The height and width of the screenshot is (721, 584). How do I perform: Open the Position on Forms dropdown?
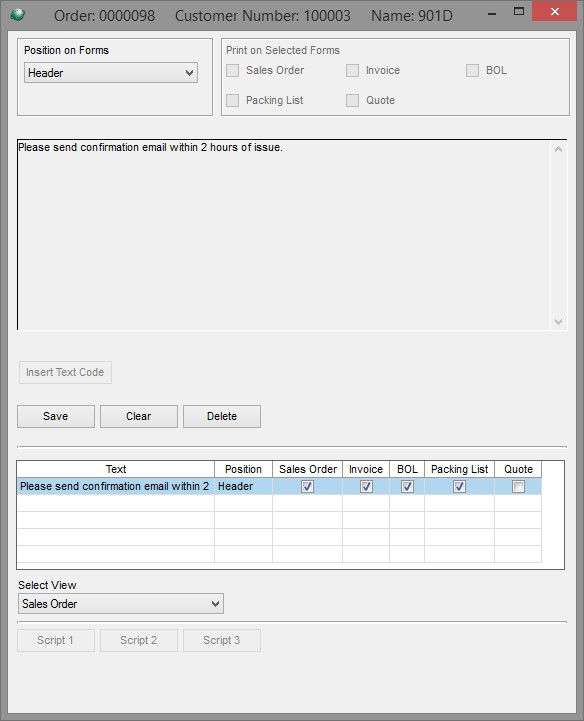pyautogui.click(x=111, y=73)
